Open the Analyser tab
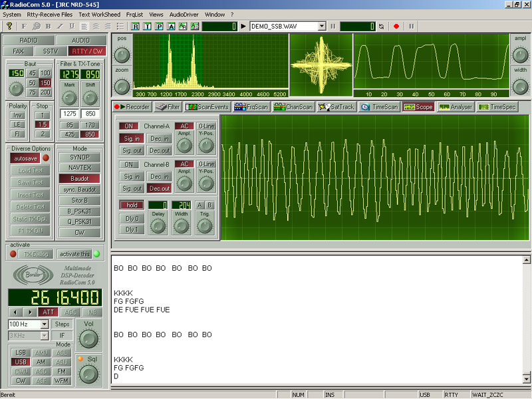Screen dimensions: 532x399 click(x=456, y=107)
